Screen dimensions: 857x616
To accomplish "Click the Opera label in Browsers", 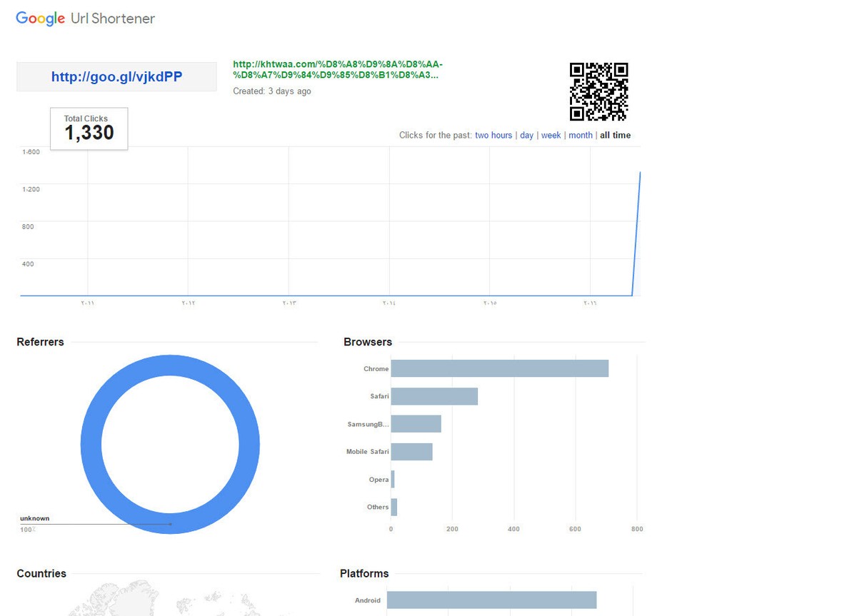I will click(379, 480).
